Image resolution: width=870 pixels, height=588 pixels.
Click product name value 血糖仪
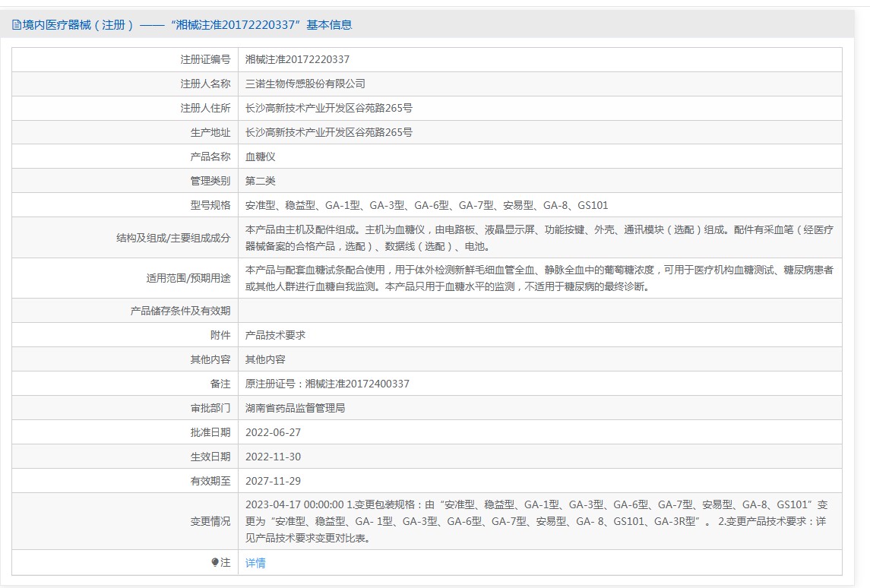tap(260, 156)
